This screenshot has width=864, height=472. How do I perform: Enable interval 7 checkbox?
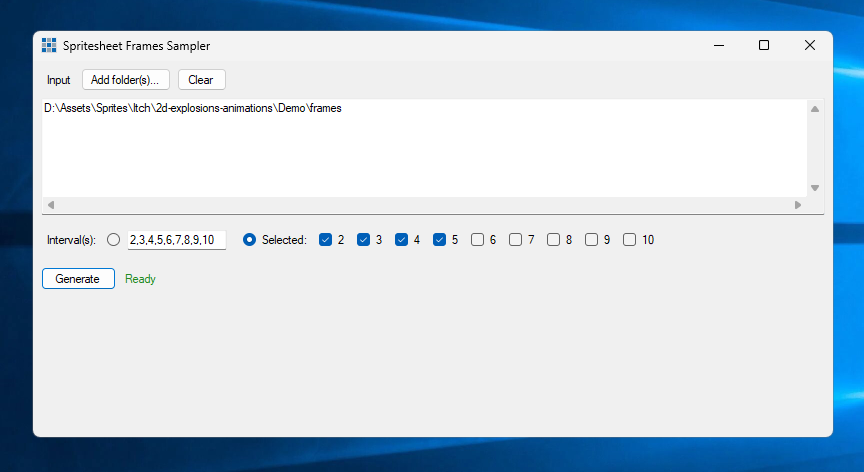pos(515,240)
